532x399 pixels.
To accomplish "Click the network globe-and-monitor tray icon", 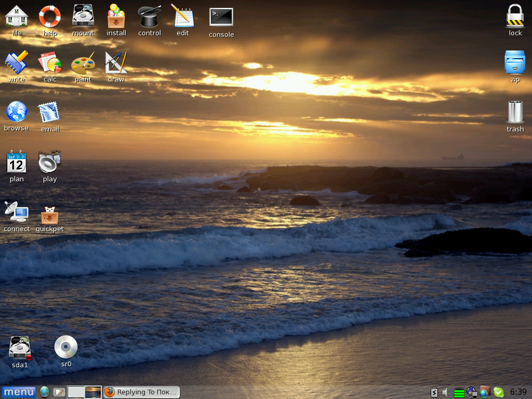I will [x=472, y=393].
